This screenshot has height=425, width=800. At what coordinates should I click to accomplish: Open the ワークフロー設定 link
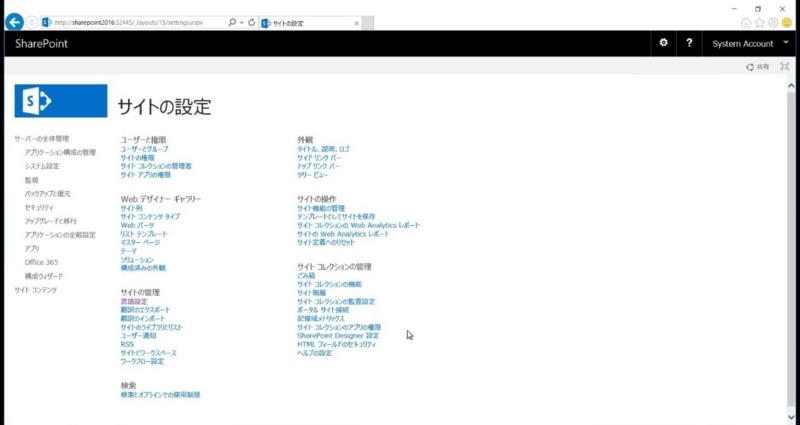pyautogui.click(x=142, y=362)
